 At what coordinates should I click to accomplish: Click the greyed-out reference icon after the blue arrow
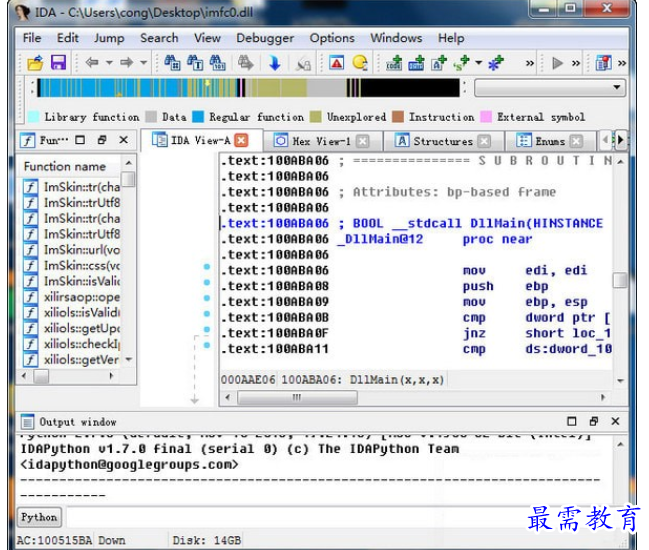click(304, 63)
